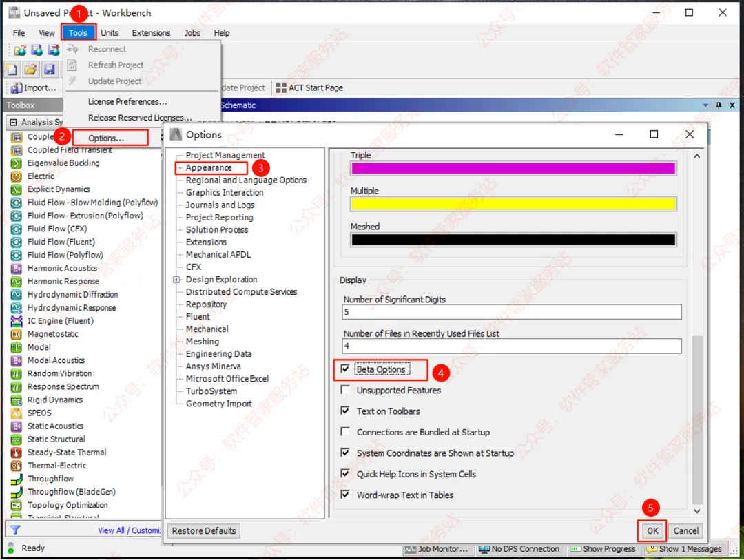Click the Restore Defaults button
Image resolution: width=744 pixels, height=560 pixels.
pos(204,530)
